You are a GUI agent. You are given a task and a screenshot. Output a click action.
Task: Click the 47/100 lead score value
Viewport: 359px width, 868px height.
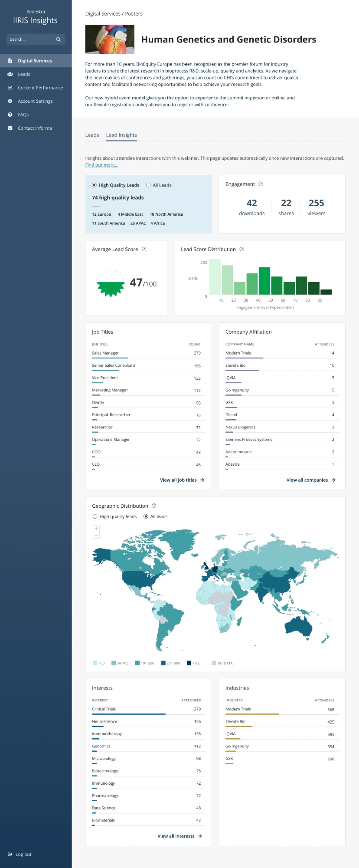[143, 283]
